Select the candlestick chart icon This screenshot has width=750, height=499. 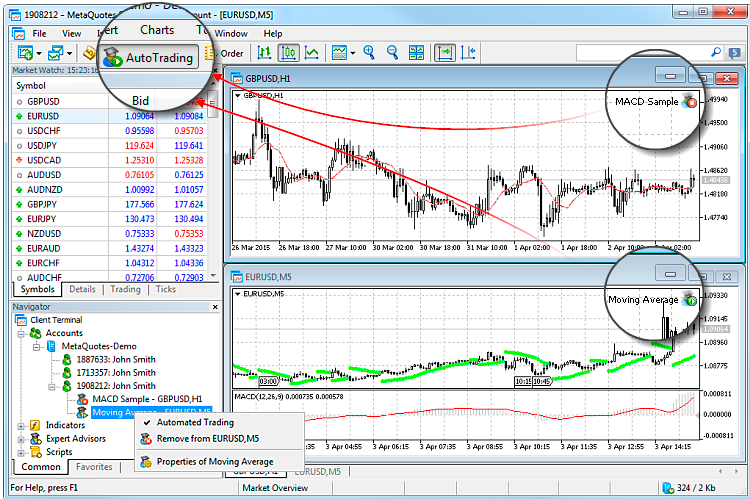tap(289, 52)
